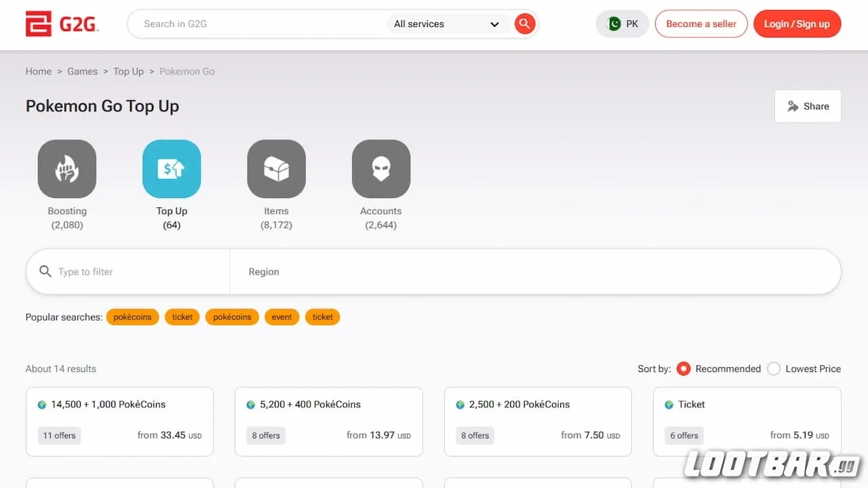Go to Games in breadcrumb

82,71
